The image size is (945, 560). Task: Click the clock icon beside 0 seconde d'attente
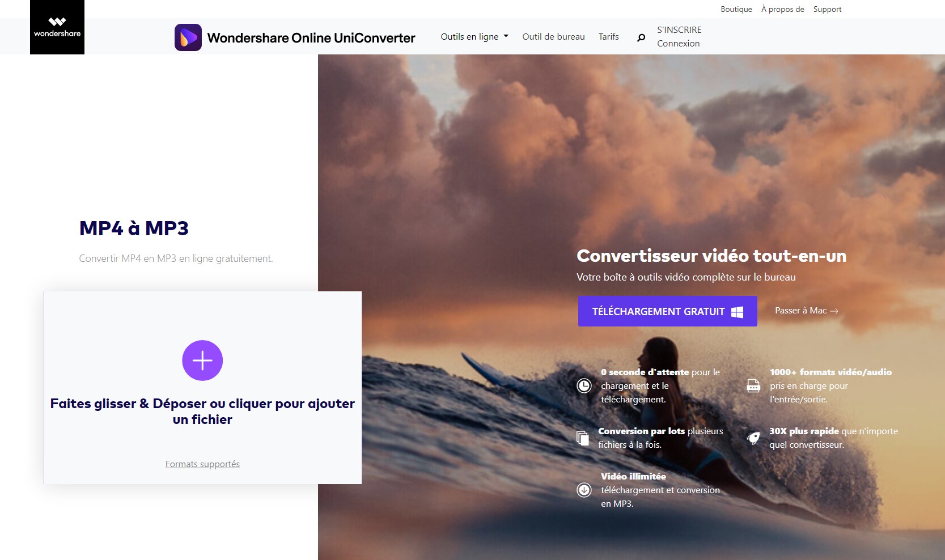(x=584, y=386)
